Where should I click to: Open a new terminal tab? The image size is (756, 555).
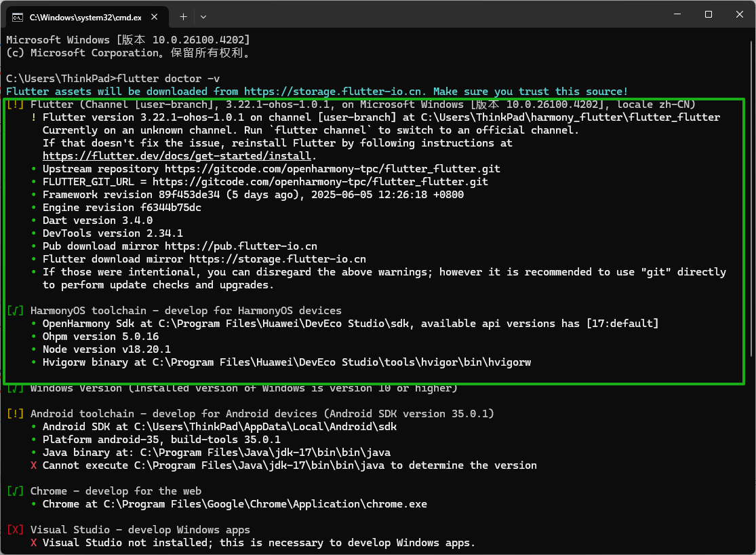pos(183,17)
